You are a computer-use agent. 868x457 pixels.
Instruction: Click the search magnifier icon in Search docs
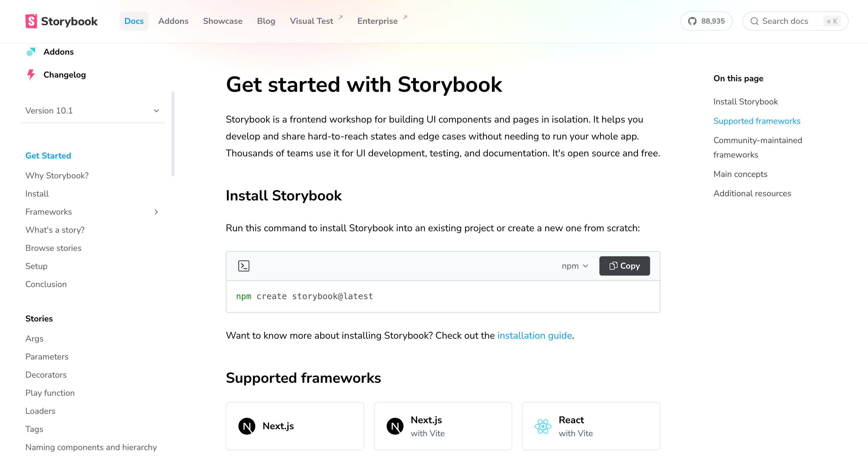[x=755, y=21]
